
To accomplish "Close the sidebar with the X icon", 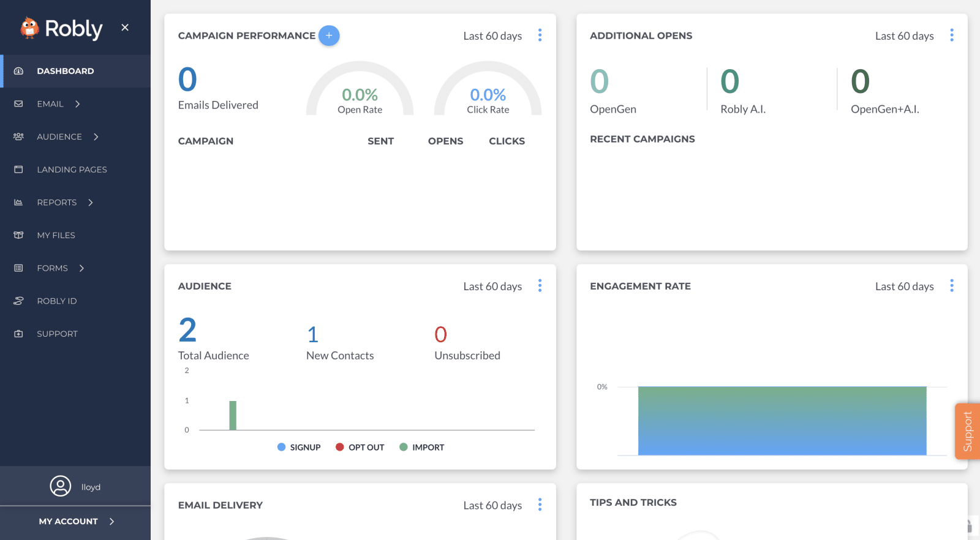I will tap(125, 28).
